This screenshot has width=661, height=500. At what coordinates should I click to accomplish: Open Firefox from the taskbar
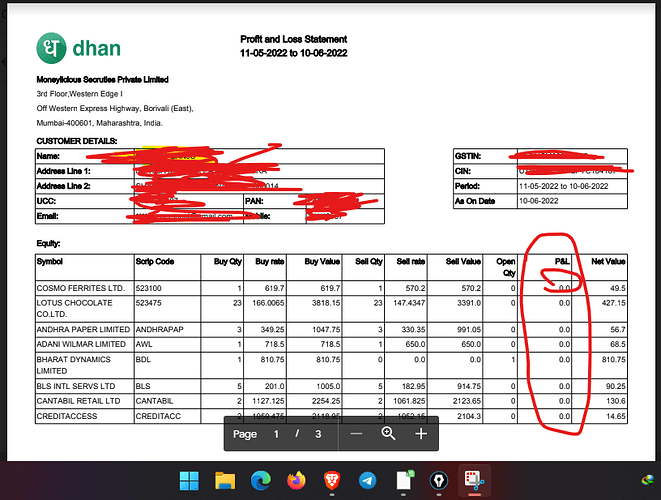(296, 481)
